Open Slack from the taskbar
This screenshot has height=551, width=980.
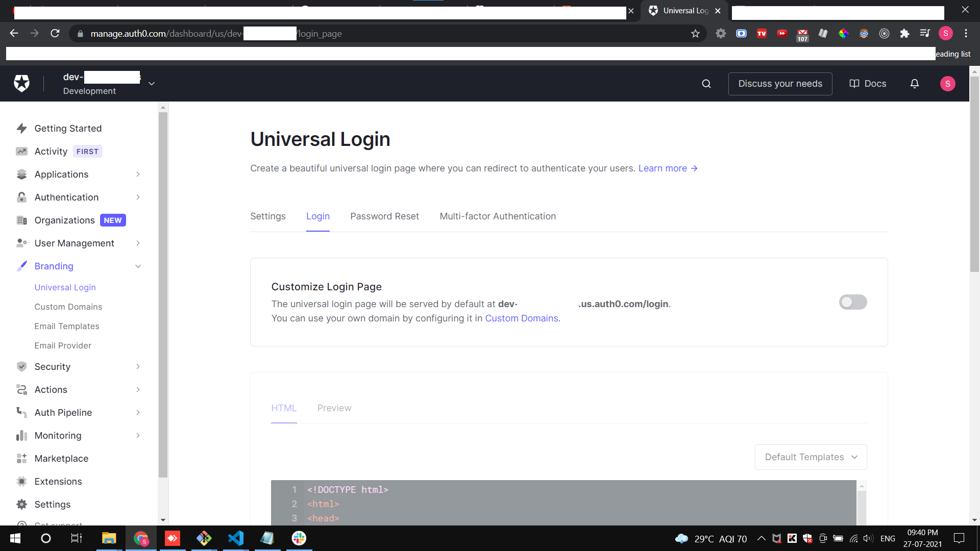299,538
